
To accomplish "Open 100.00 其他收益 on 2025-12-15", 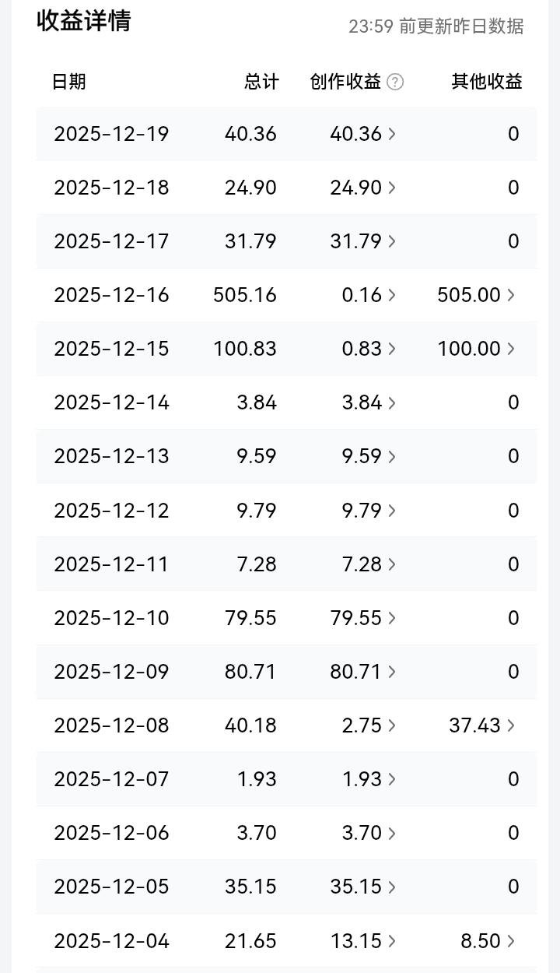I will 476,349.
